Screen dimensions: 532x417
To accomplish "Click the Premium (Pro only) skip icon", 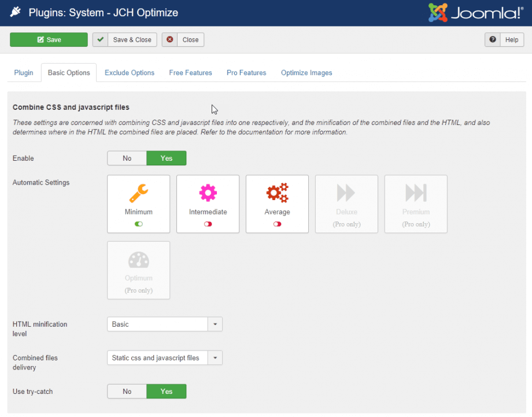I will coord(415,191).
